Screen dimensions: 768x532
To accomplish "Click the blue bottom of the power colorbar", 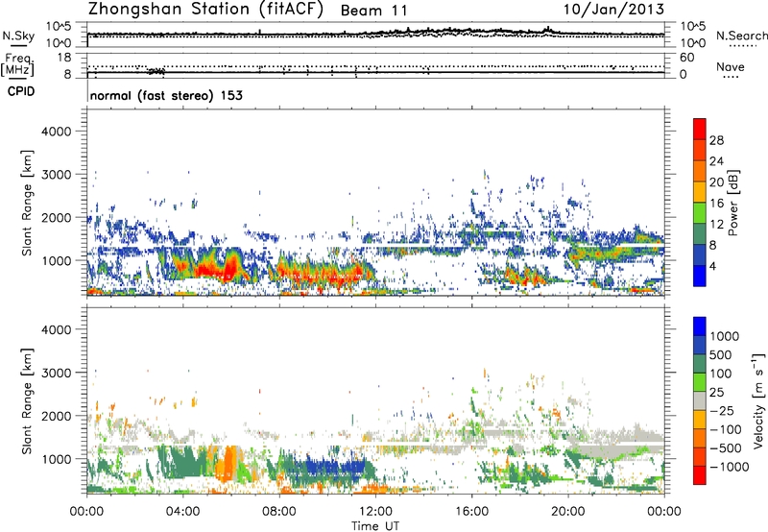I will pyautogui.click(x=700, y=276).
